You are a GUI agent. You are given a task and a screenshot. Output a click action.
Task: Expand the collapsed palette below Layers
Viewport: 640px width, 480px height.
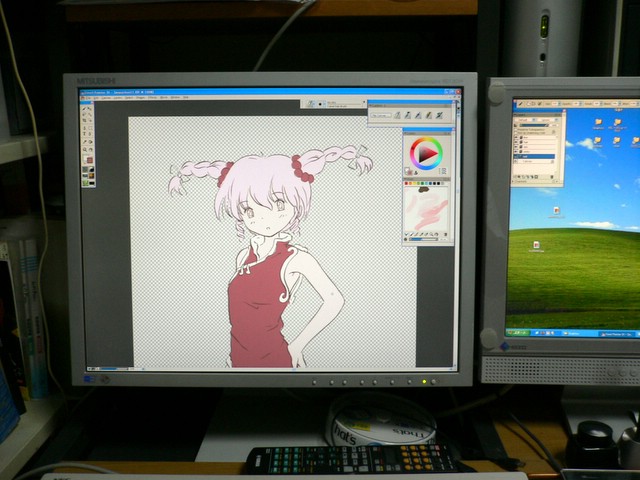[513, 181]
